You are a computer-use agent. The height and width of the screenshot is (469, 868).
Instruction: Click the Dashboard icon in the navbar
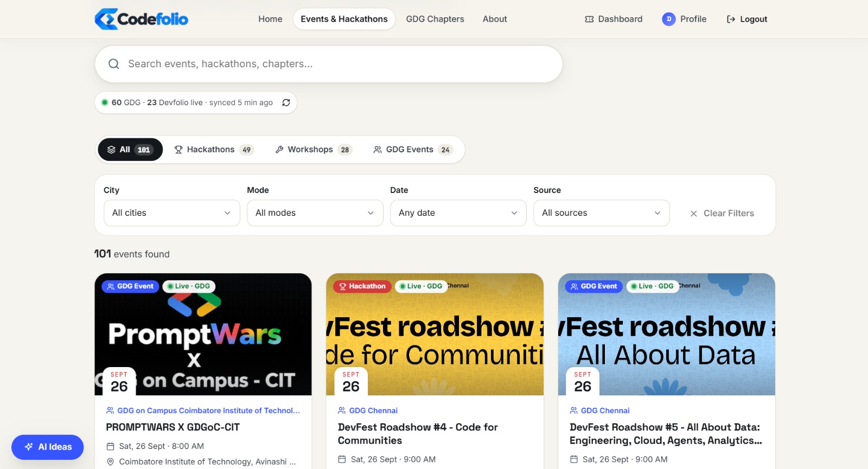click(x=589, y=19)
